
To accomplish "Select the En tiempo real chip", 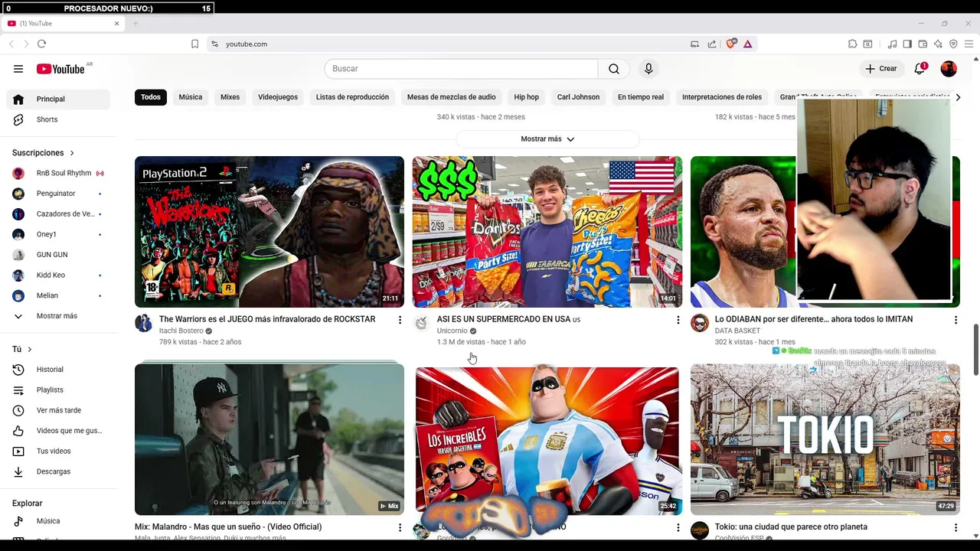I will click(x=641, y=97).
